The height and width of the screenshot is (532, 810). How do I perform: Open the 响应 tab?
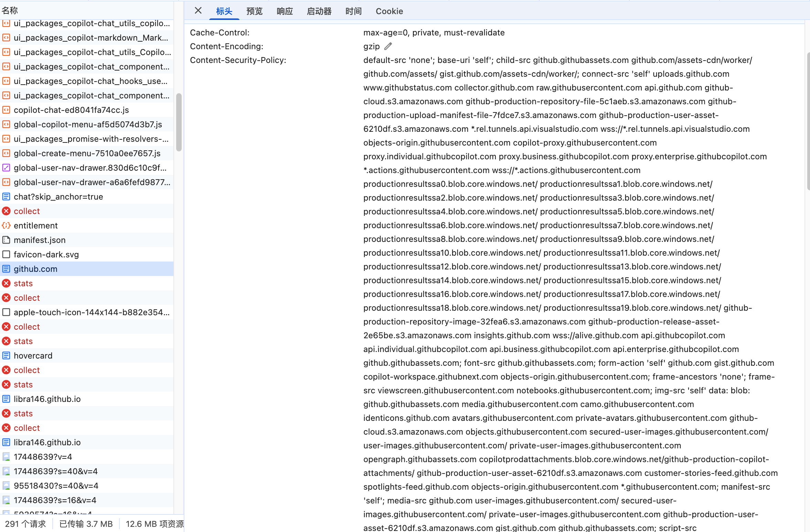click(x=285, y=11)
